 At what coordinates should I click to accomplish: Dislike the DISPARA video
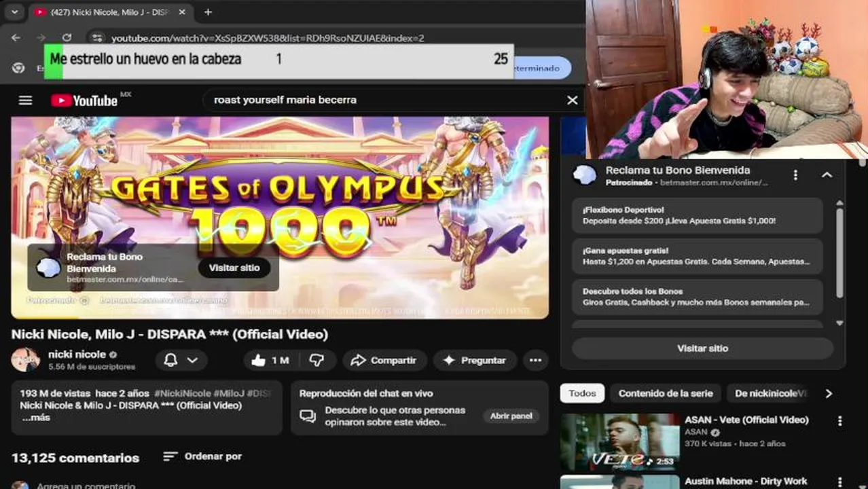pyautogui.click(x=317, y=360)
